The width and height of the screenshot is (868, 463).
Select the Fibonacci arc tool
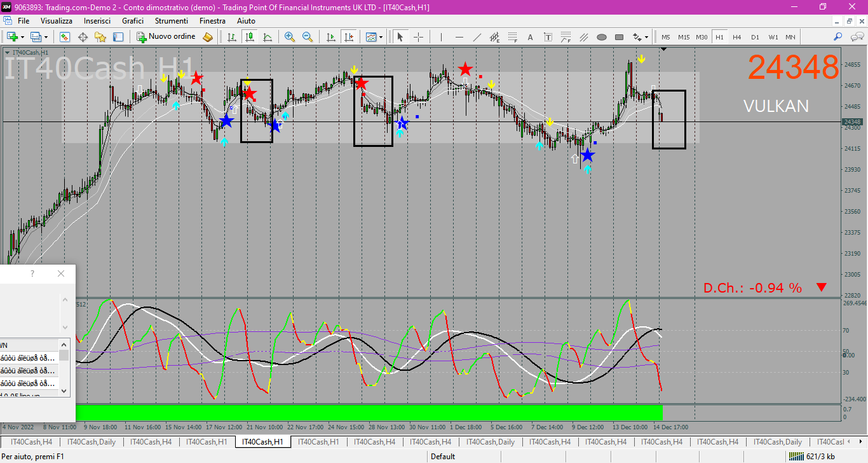click(x=566, y=37)
